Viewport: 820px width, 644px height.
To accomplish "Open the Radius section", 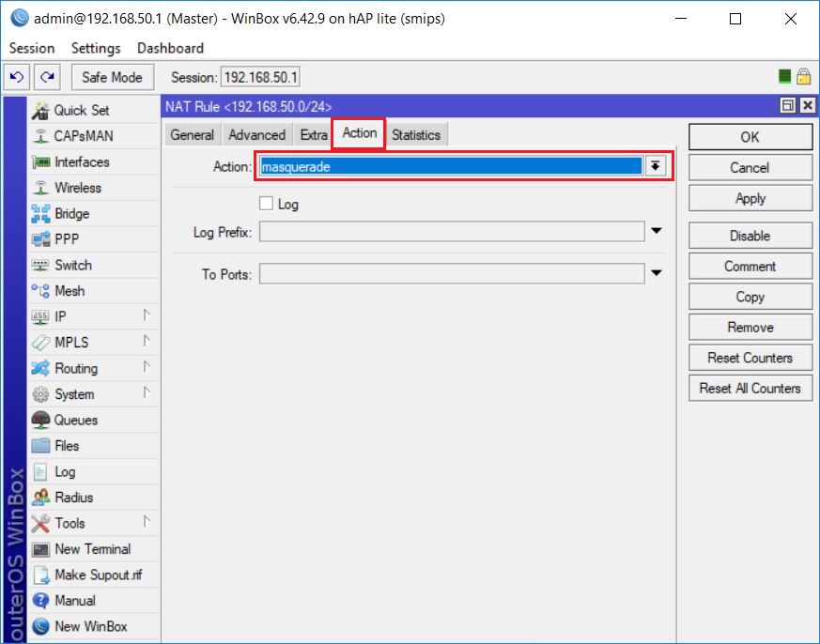I will [x=94, y=498].
